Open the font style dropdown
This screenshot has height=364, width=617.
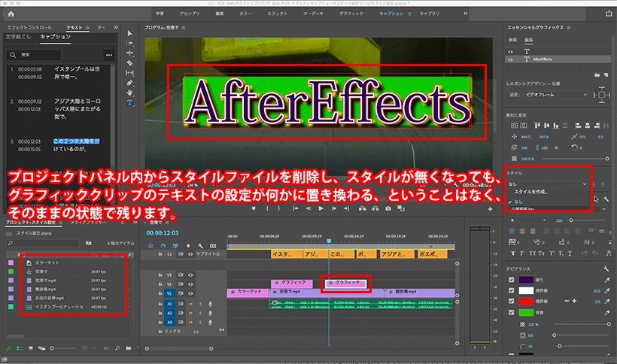click(x=527, y=220)
